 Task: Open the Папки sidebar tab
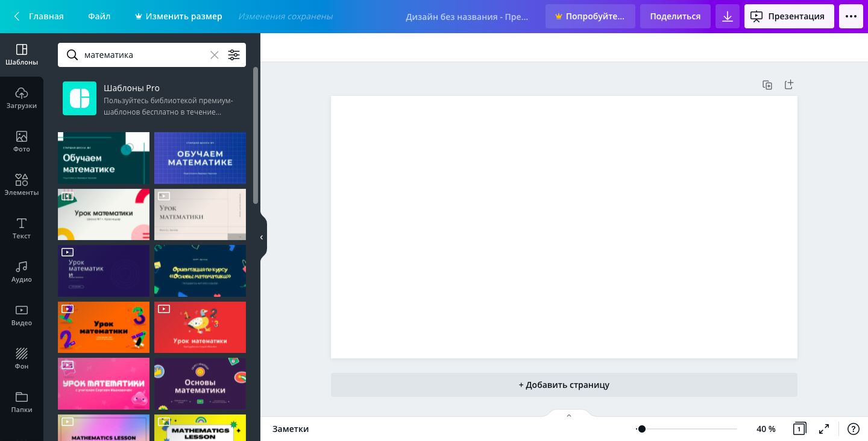point(22,402)
